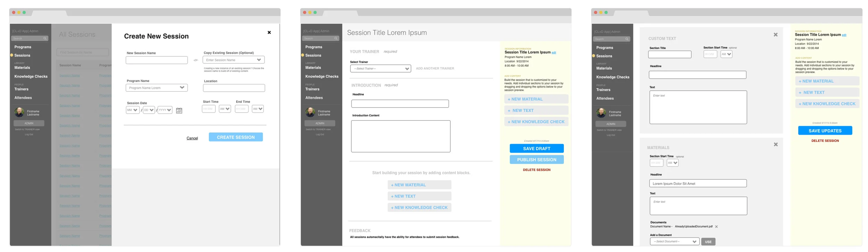Remove the Materials section with its X
This screenshot has height=252, width=868.
(776, 144)
